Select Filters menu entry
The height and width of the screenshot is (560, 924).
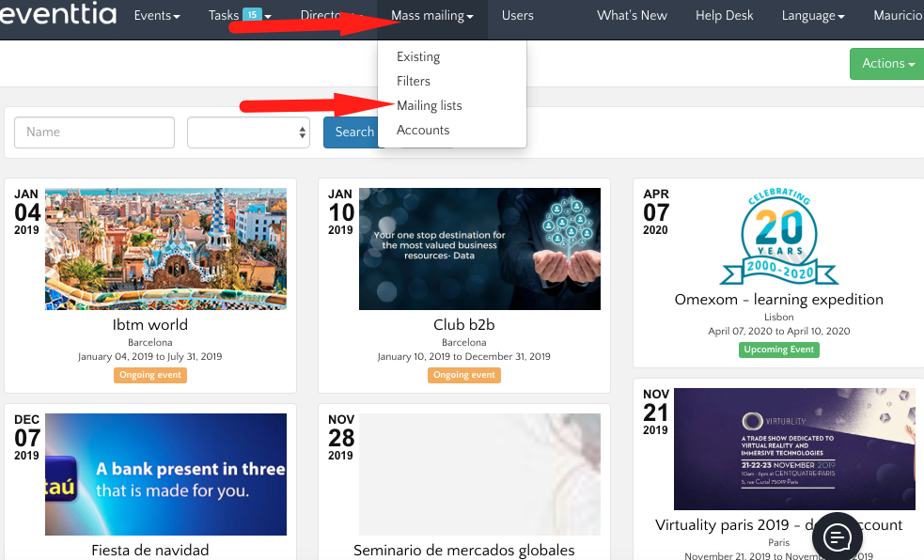[414, 81]
